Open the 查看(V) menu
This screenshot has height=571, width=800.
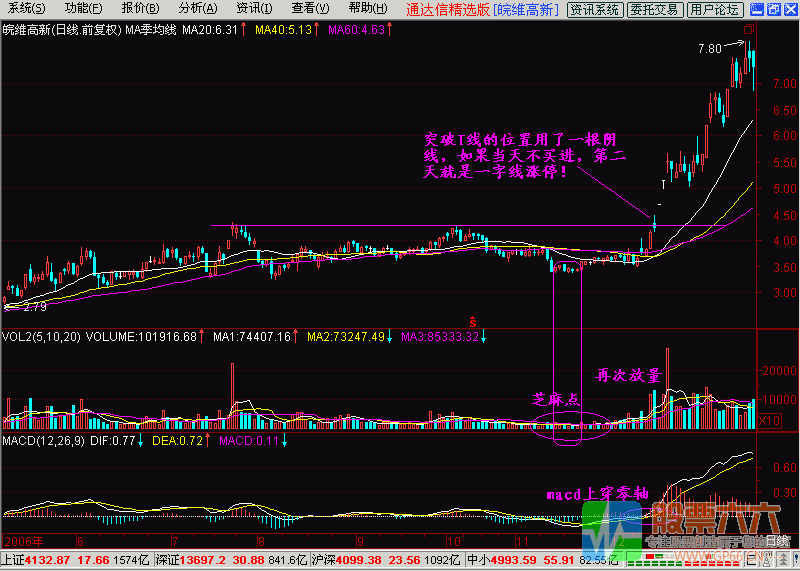(x=310, y=9)
